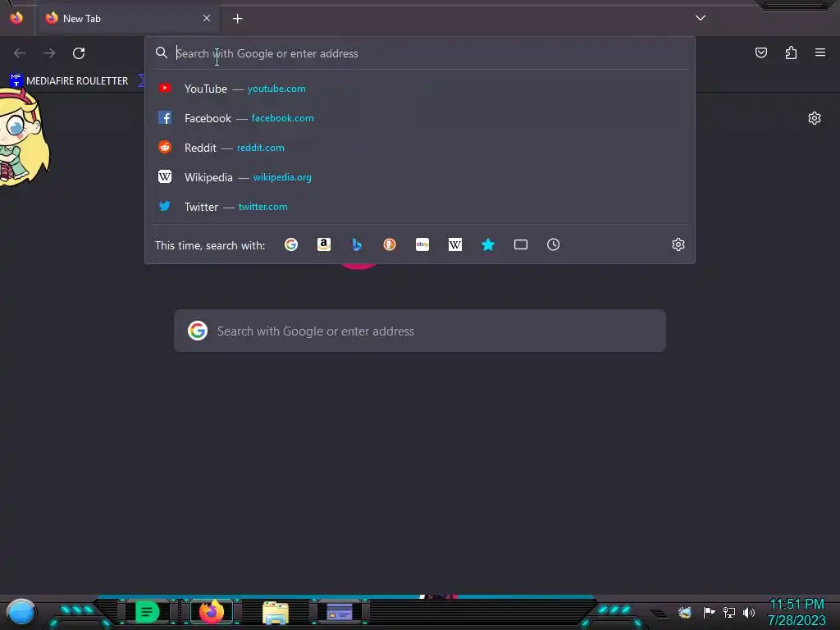The width and height of the screenshot is (840, 630).
Task: Open volume control in system tray
Action: point(749,612)
